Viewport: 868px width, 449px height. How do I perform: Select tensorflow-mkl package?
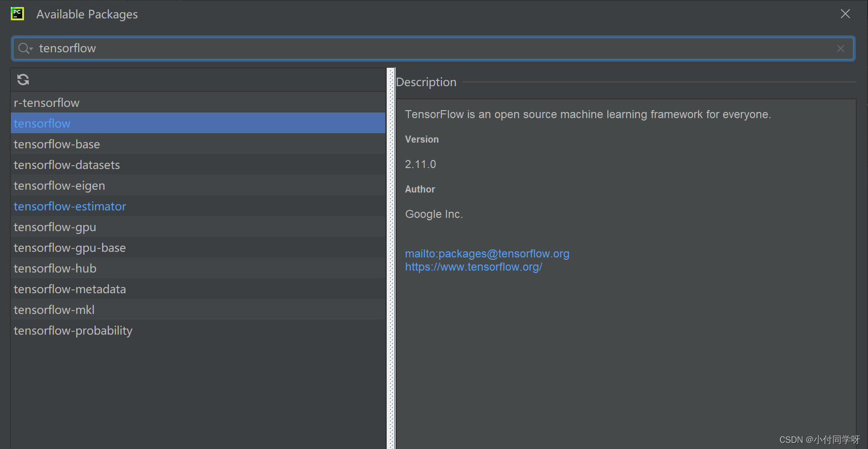(198, 310)
